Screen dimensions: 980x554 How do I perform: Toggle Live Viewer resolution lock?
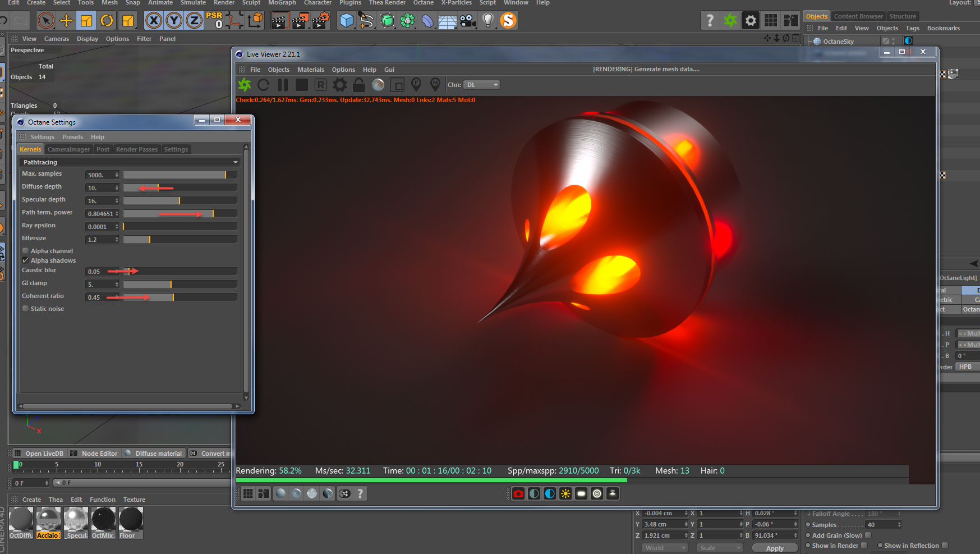coord(359,85)
